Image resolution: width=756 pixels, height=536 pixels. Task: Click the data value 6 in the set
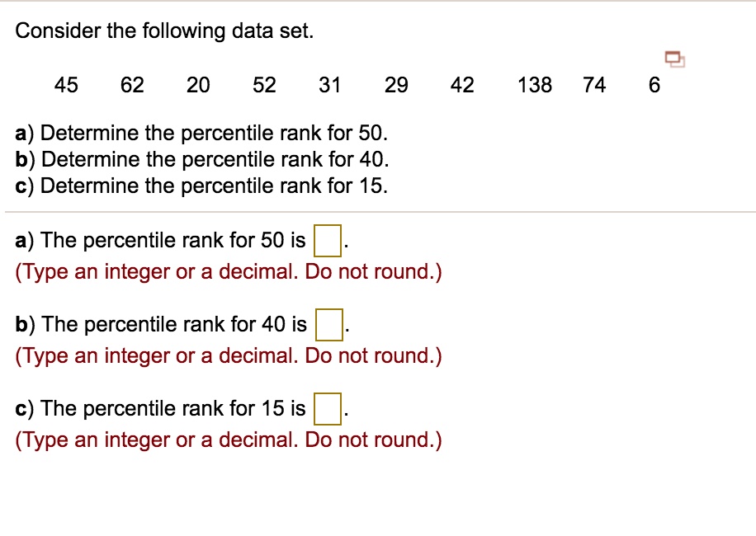[653, 85]
